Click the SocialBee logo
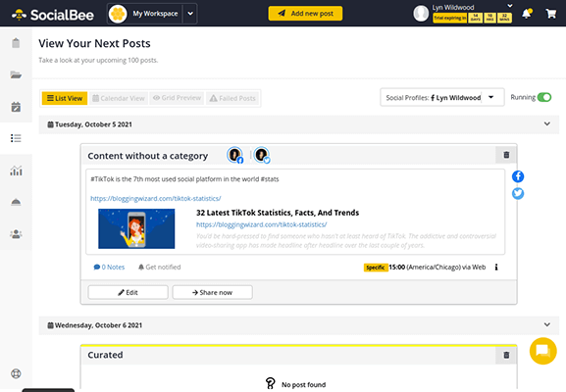This screenshot has height=392, width=566. click(53, 15)
